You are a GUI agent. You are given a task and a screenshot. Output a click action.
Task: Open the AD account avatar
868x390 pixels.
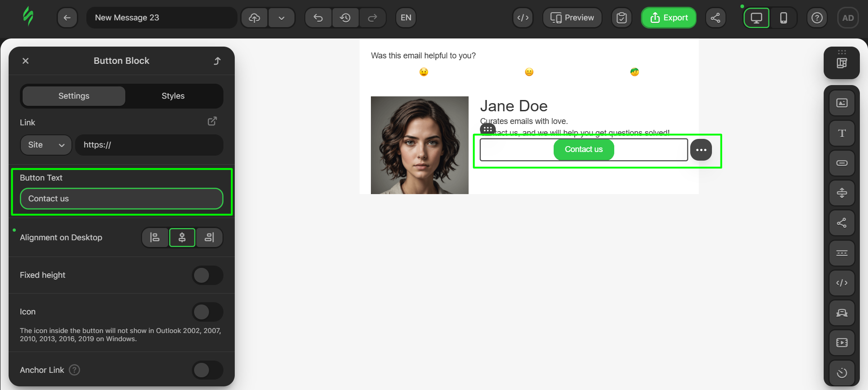point(848,18)
